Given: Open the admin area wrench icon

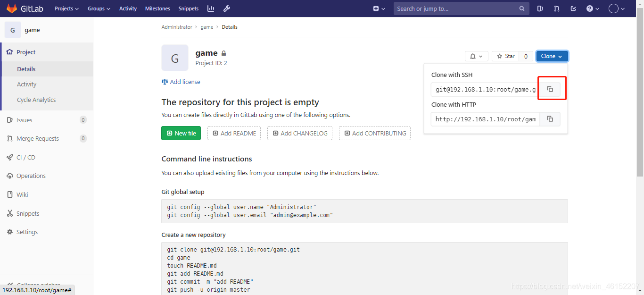Looking at the screenshot, I should tap(226, 8).
